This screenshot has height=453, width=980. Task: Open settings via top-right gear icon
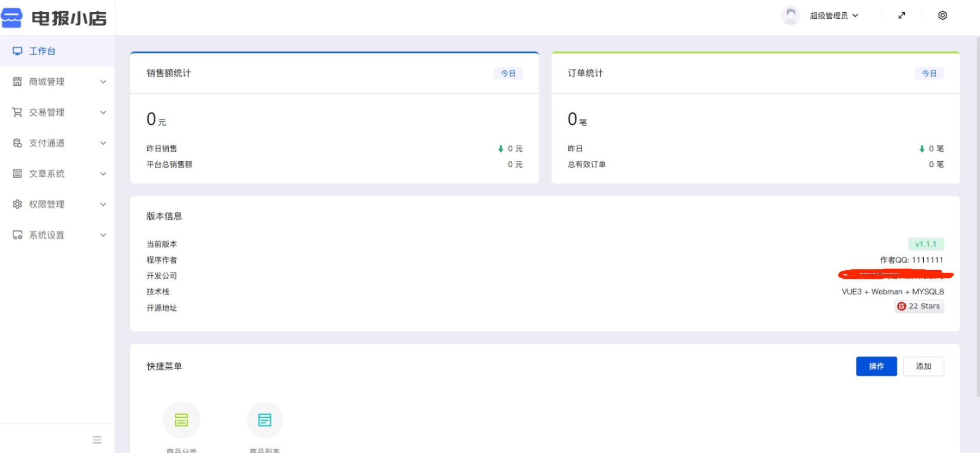942,15
